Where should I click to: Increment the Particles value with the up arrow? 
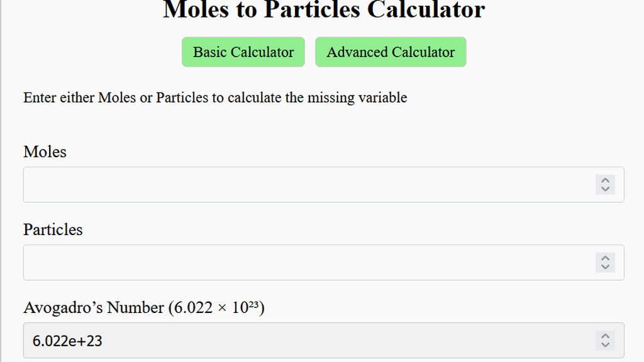pyautogui.click(x=604, y=258)
